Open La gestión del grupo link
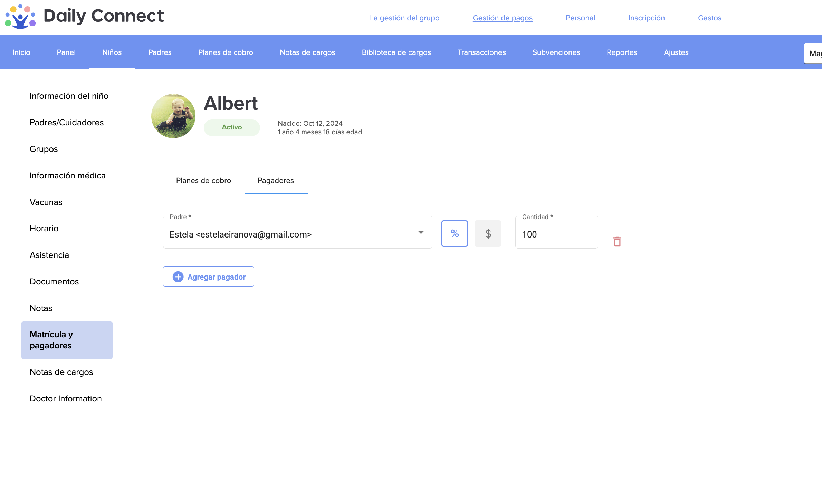Image resolution: width=822 pixels, height=504 pixels. click(404, 18)
